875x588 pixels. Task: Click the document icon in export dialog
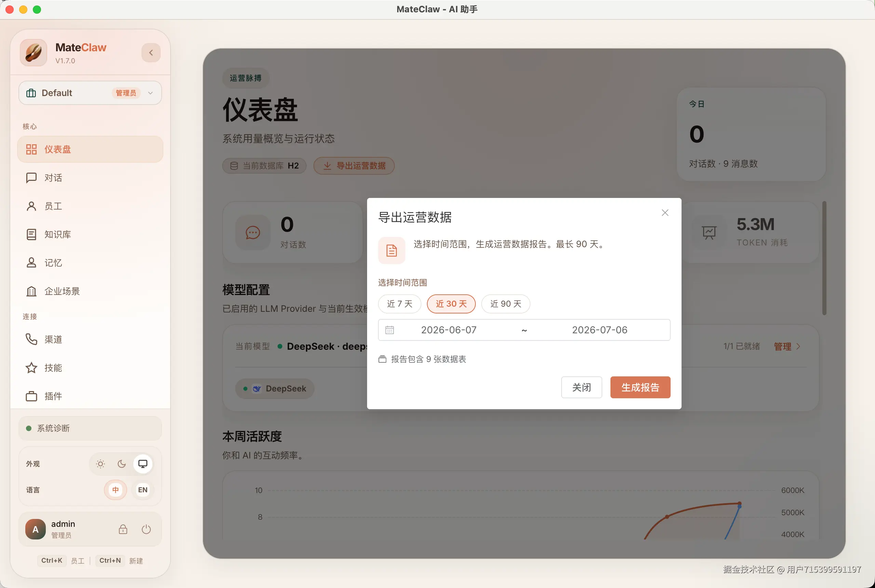tap(391, 251)
